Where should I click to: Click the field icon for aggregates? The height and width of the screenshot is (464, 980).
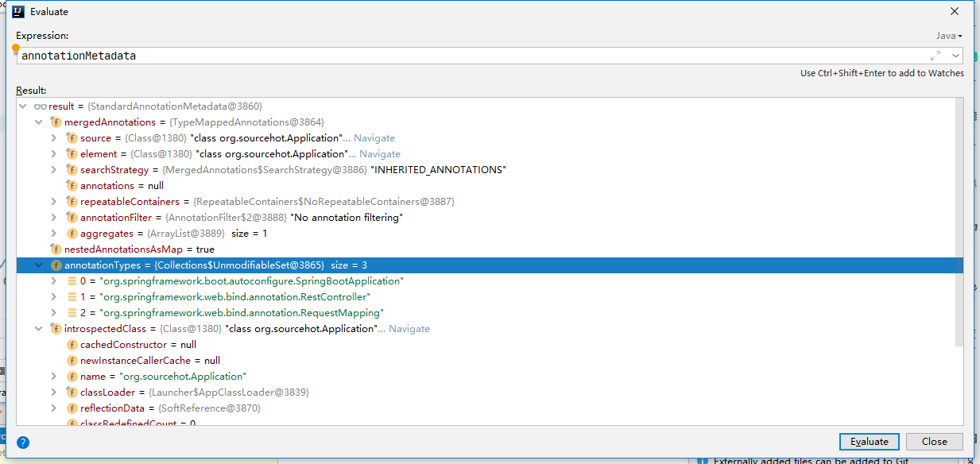click(x=72, y=234)
